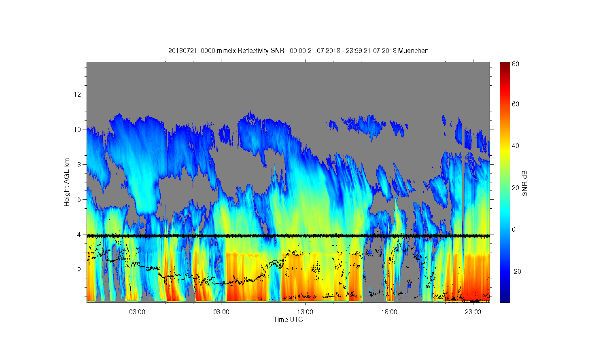Viewport: 607px width, 364px height.
Task: Click the height tick label 8
Action: point(79,164)
